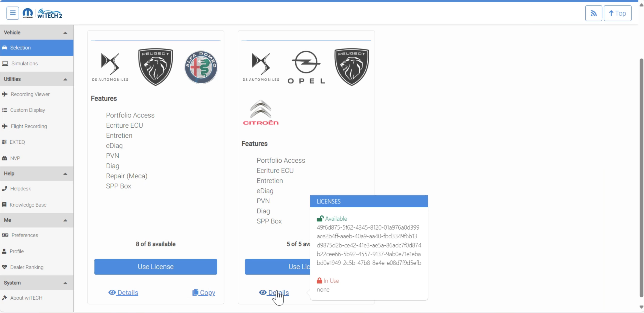Click the Citroën logo
This screenshot has width=644, height=313.
tap(261, 112)
